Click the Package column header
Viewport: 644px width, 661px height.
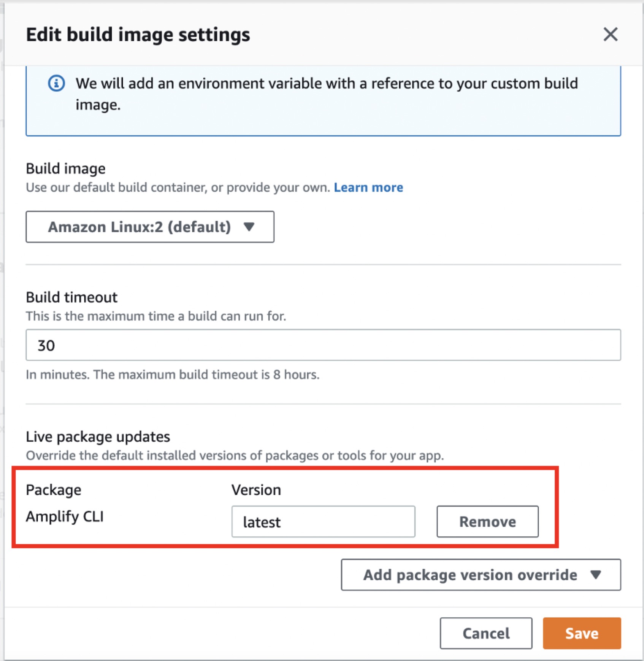click(54, 490)
